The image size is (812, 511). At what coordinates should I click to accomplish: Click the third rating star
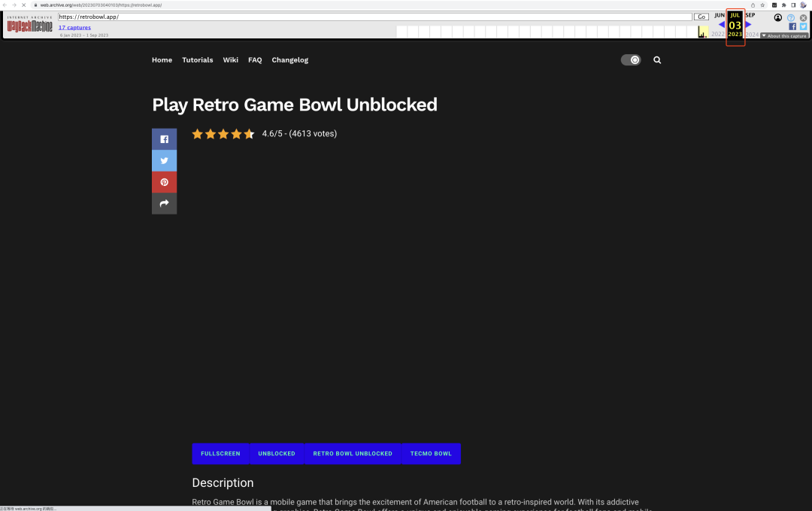tap(223, 134)
